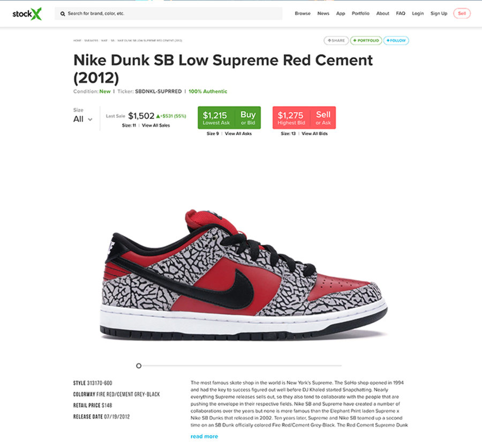Open the Portfolio nav link

click(360, 13)
